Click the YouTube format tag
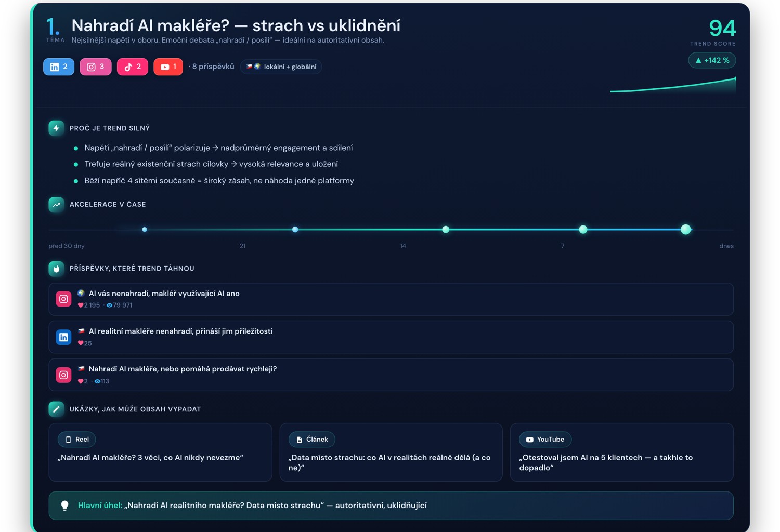The image size is (780, 532). 545,440
